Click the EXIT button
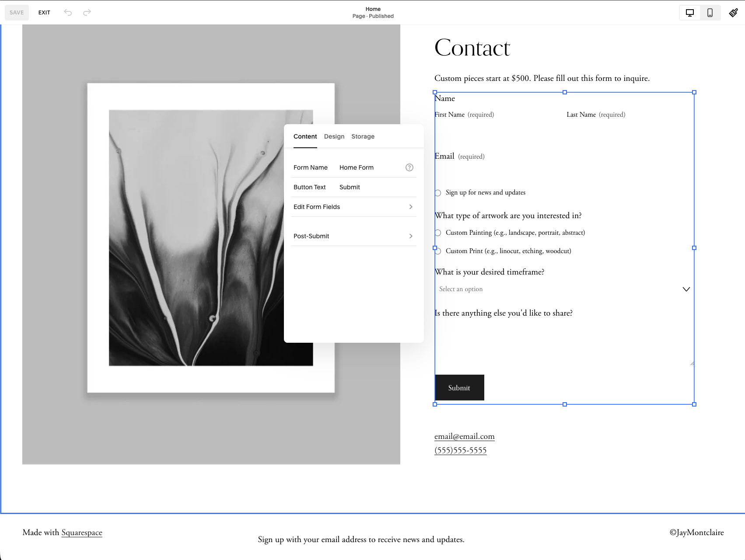Image resolution: width=745 pixels, height=560 pixels. (x=44, y=13)
